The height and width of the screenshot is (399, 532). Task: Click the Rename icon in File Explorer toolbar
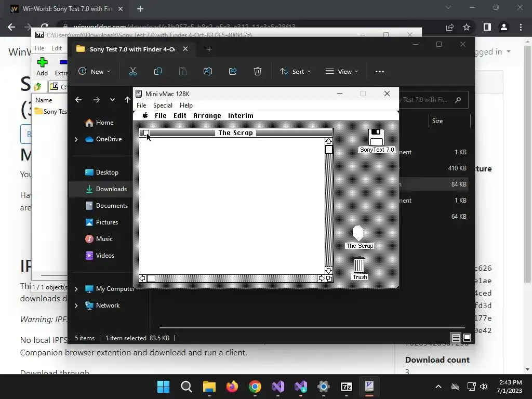[x=208, y=71]
